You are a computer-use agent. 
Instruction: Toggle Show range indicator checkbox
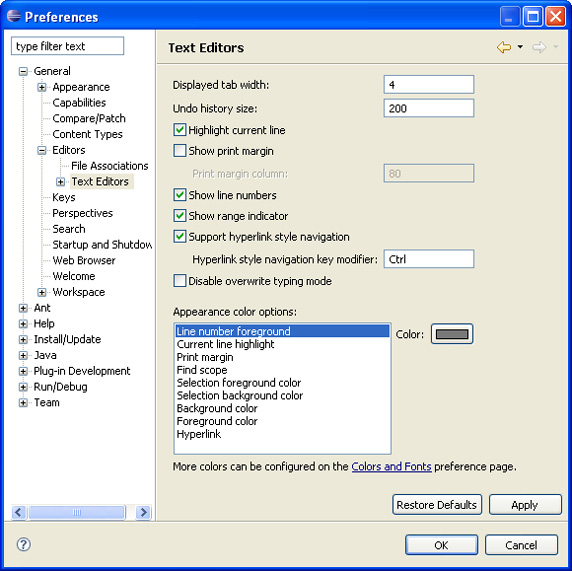(179, 216)
